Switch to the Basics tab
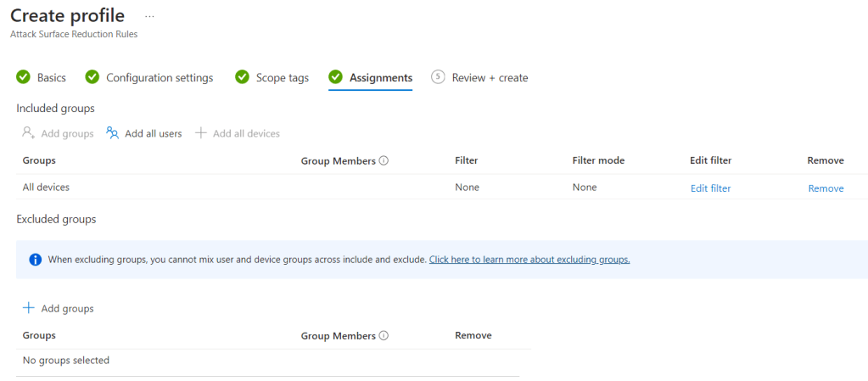This screenshot has width=868, height=381. tap(51, 77)
